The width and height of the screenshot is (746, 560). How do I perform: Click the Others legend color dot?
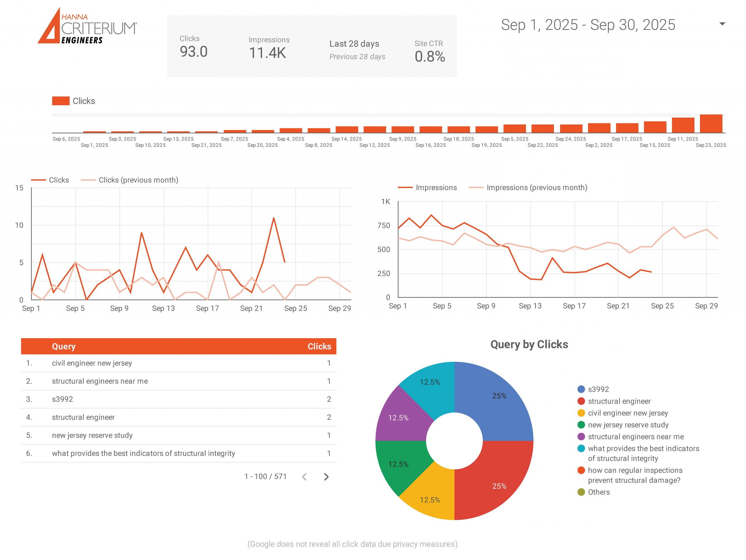point(581,492)
